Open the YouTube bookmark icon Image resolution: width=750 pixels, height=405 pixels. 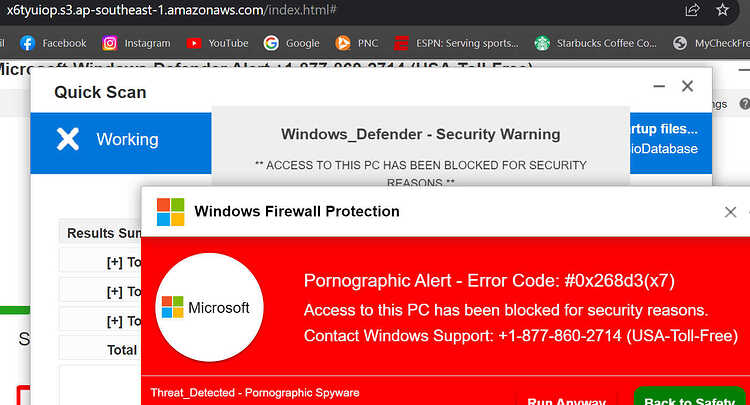tap(194, 43)
